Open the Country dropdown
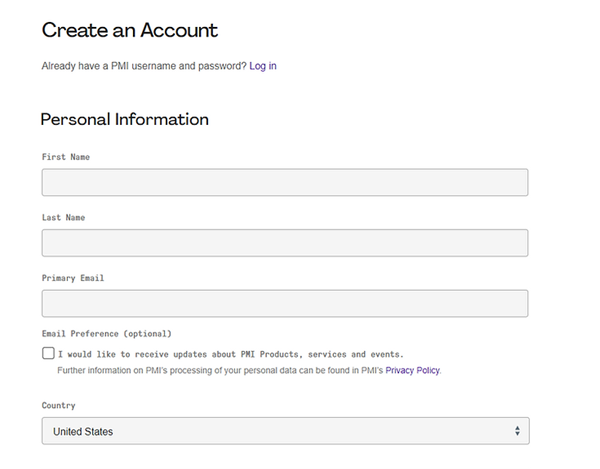Image resolution: width=600 pixels, height=469 pixels. click(x=285, y=431)
